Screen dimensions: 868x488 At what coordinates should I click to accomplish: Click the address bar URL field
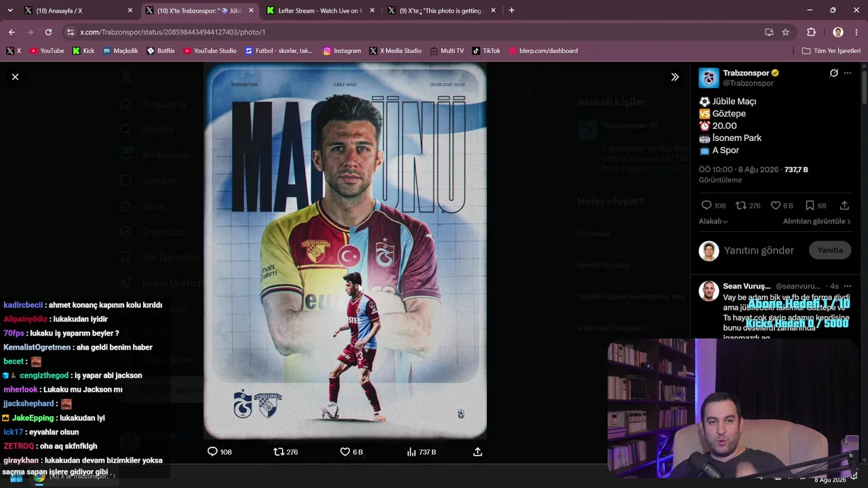[414, 32]
